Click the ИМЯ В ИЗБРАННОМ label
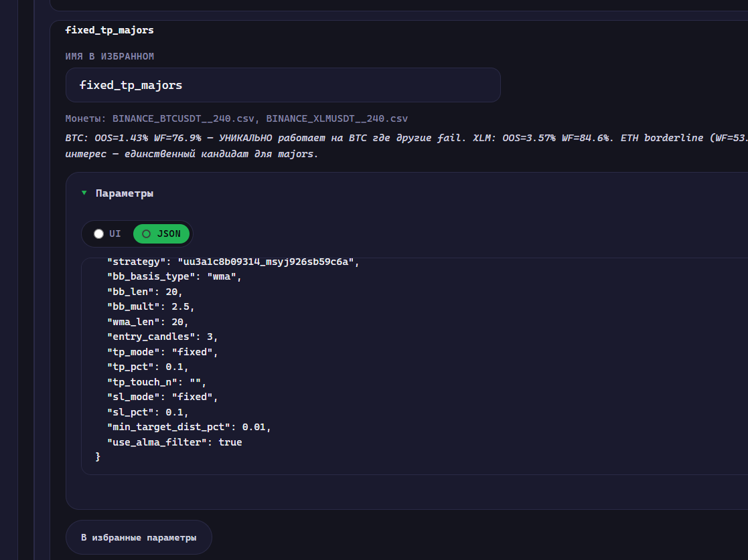 coord(109,56)
